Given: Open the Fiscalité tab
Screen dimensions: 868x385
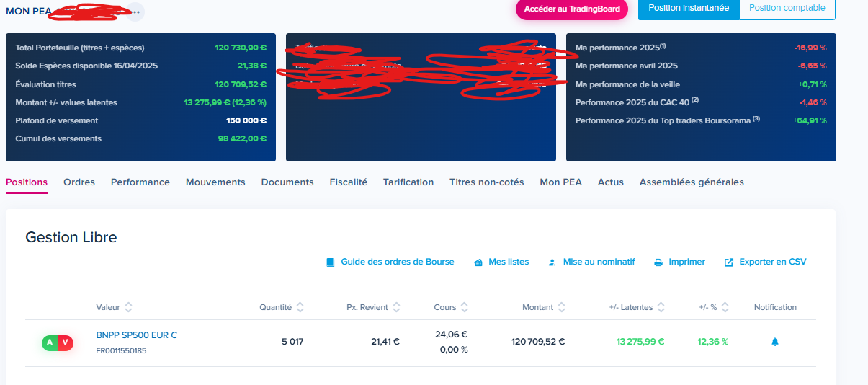Looking at the screenshot, I should pos(349,182).
